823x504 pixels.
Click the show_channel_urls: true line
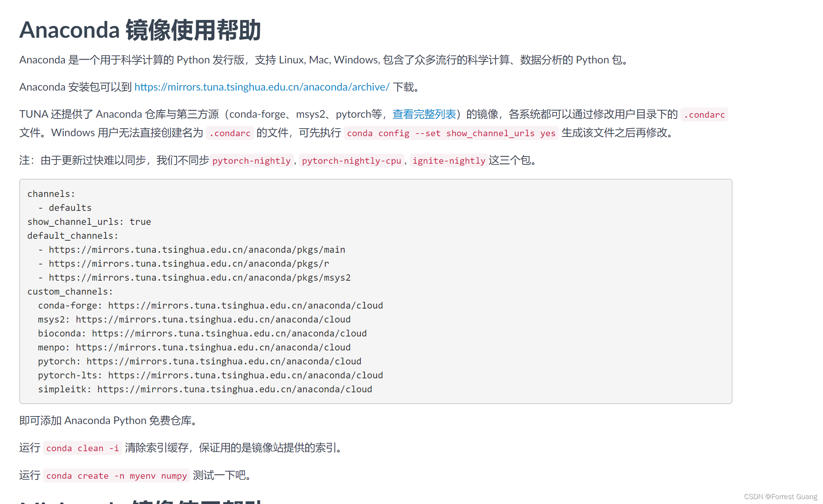pyautogui.click(x=89, y=222)
